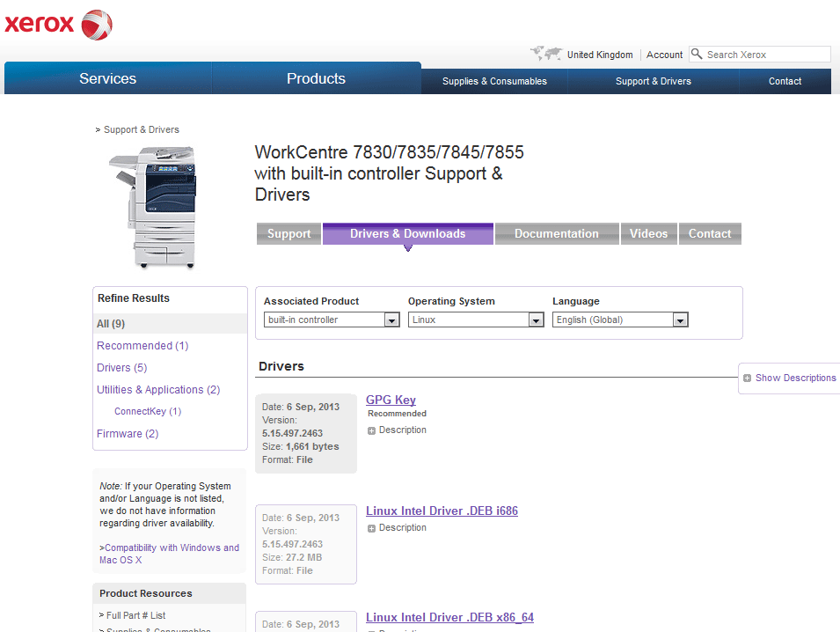Click the plus icon beside Show Descriptions
This screenshot has width=840, height=632.
(747, 378)
